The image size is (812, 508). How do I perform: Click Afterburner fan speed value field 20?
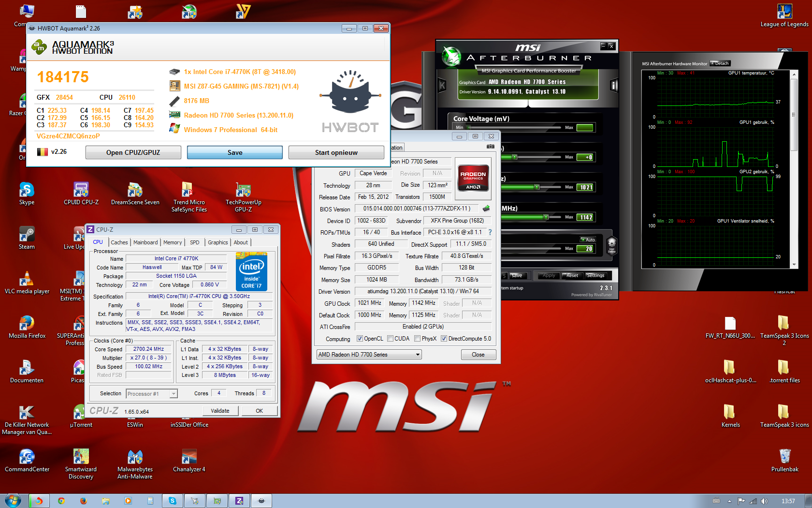tap(585, 249)
